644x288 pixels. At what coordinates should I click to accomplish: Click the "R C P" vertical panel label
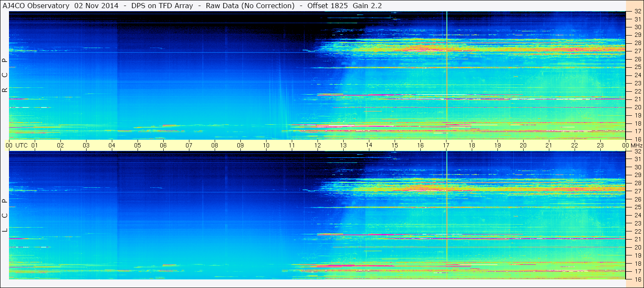click(5, 75)
